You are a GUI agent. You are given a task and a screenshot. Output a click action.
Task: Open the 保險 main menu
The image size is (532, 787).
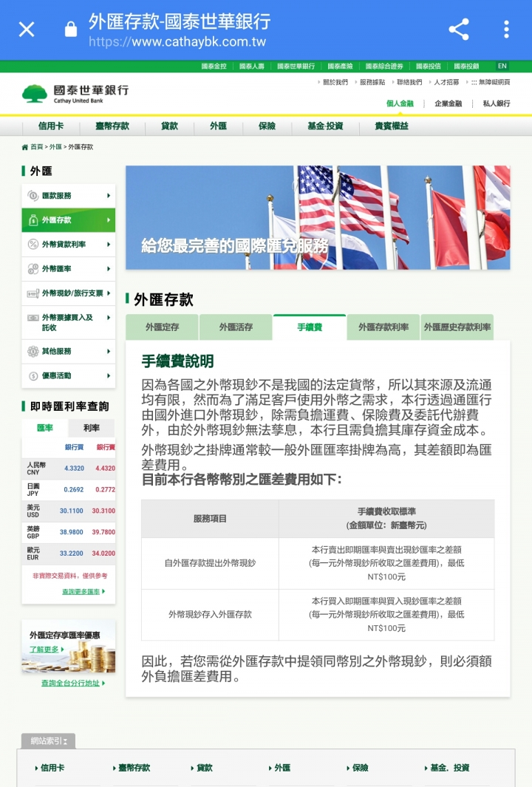click(x=267, y=126)
